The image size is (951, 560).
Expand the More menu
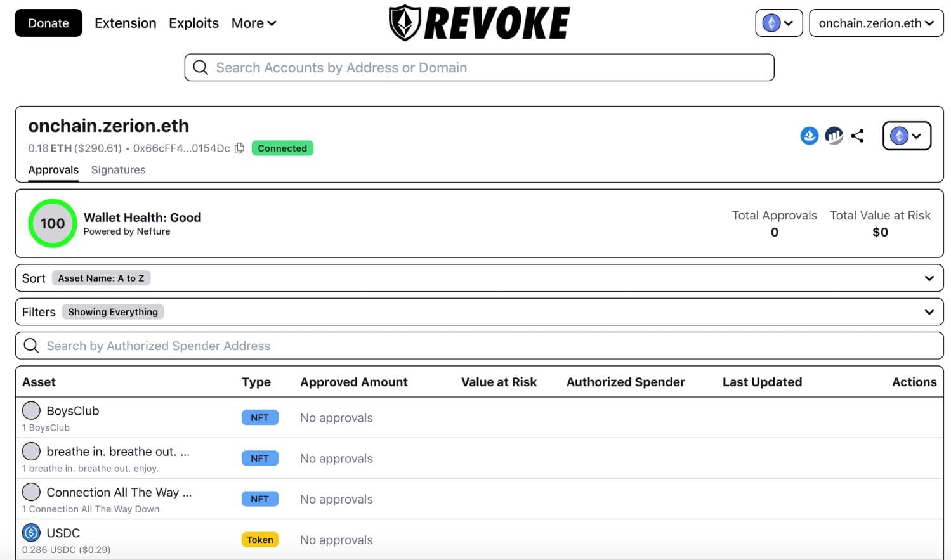pos(254,23)
